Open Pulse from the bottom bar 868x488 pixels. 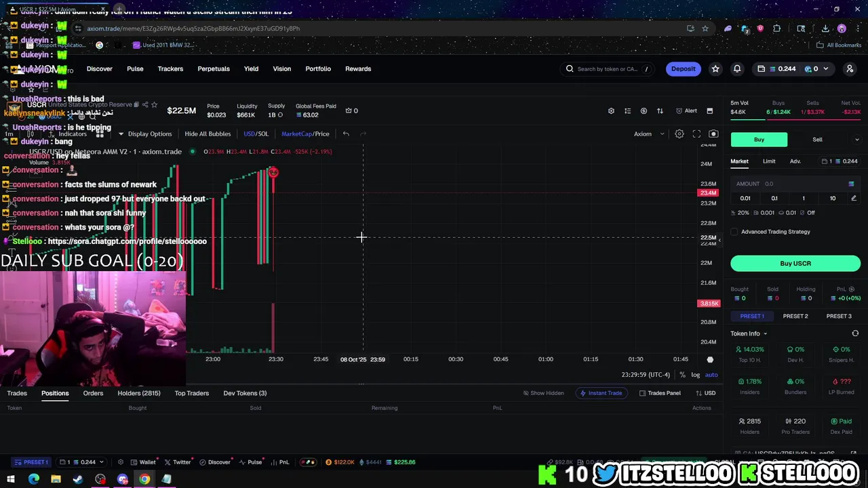(x=251, y=462)
